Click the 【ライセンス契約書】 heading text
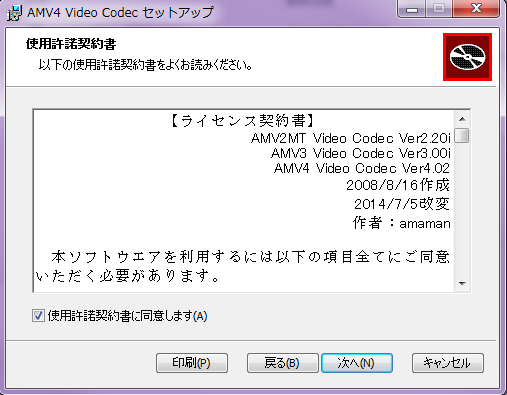The height and width of the screenshot is (395, 507). tap(242, 120)
